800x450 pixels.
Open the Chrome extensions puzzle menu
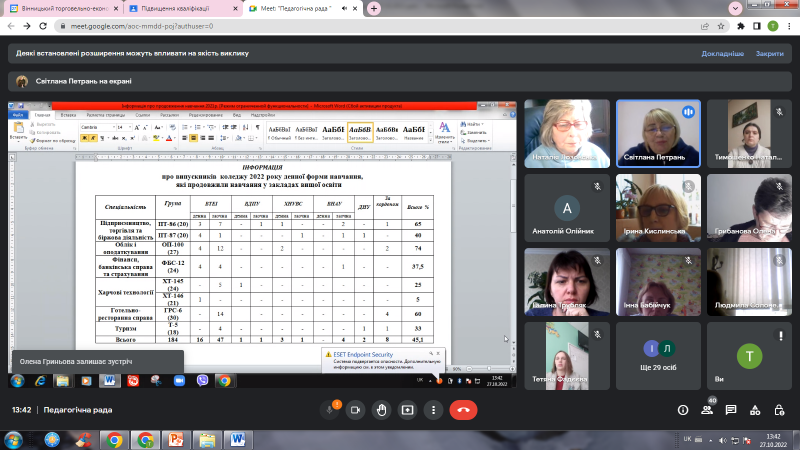tap(741, 26)
